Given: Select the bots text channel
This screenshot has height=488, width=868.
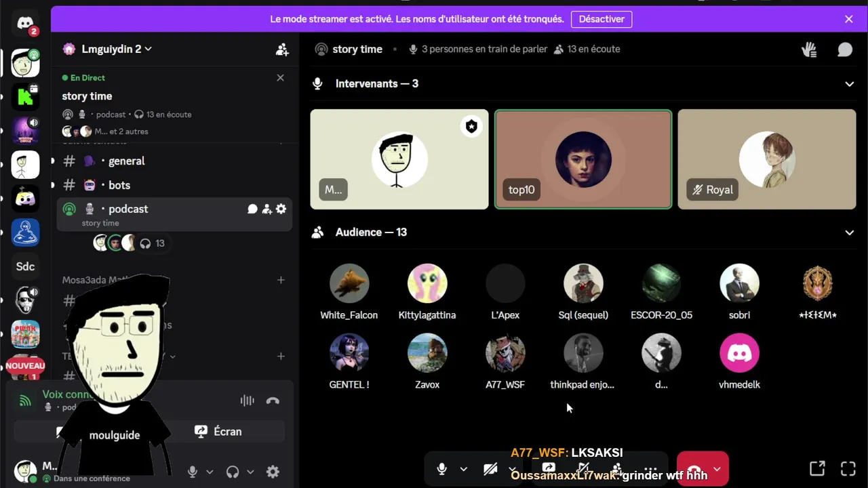Looking at the screenshot, I should [174, 185].
